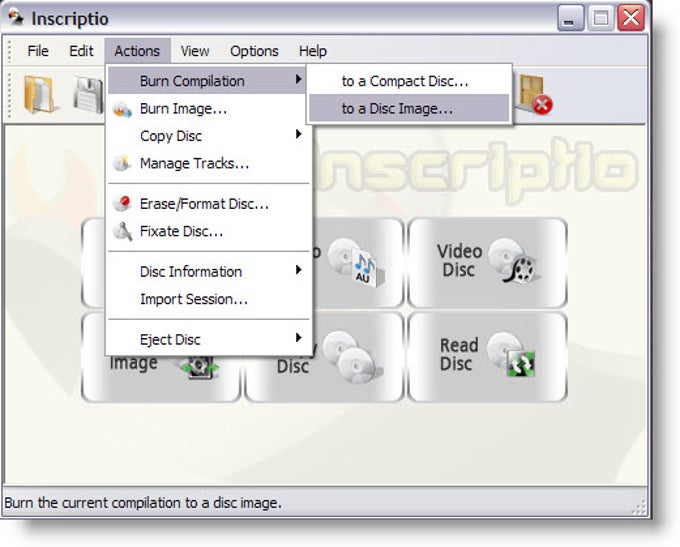
Task: Select Copy Disc menu entry
Action: click(207, 136)
